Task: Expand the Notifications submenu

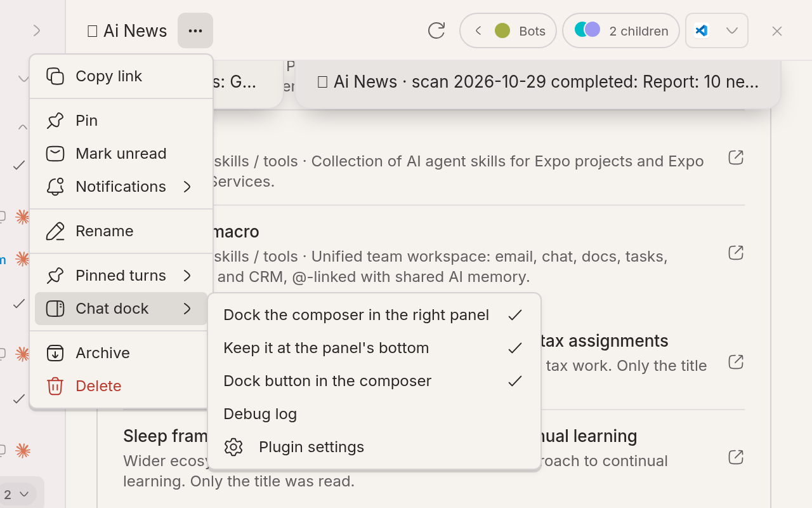Action: point(121,187)
